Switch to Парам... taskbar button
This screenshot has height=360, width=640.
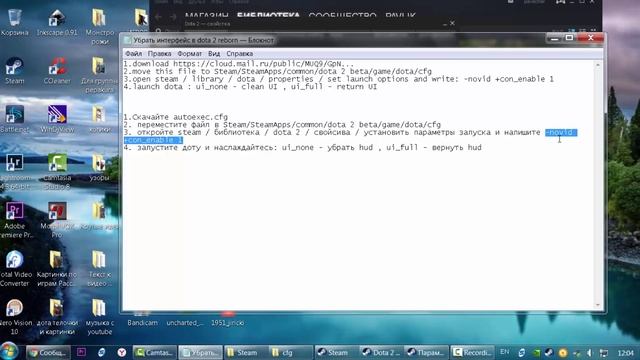tap(427, 352)
